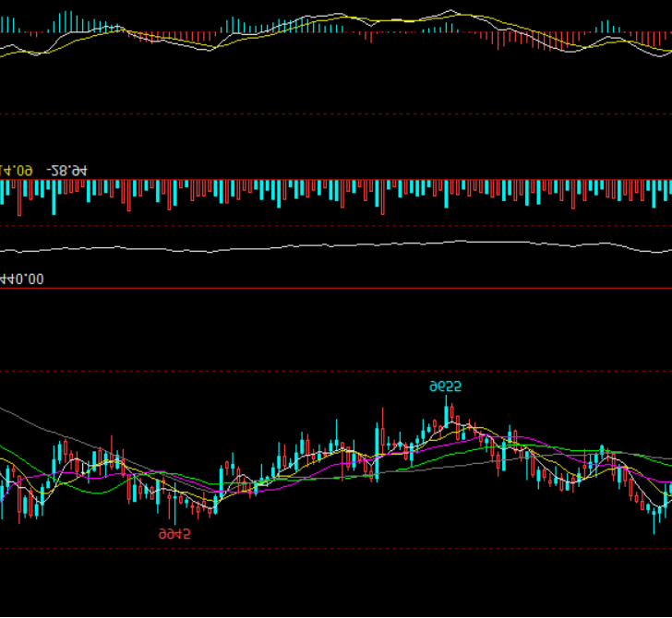Click the 440.00 axis label
This screenshot has height=618, width=672.
(21, 279)
